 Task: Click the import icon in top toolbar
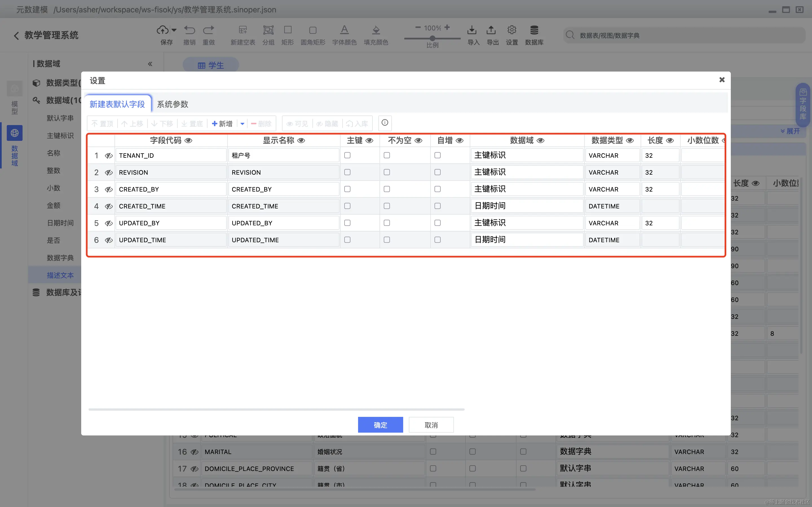(x=472, y=30)
